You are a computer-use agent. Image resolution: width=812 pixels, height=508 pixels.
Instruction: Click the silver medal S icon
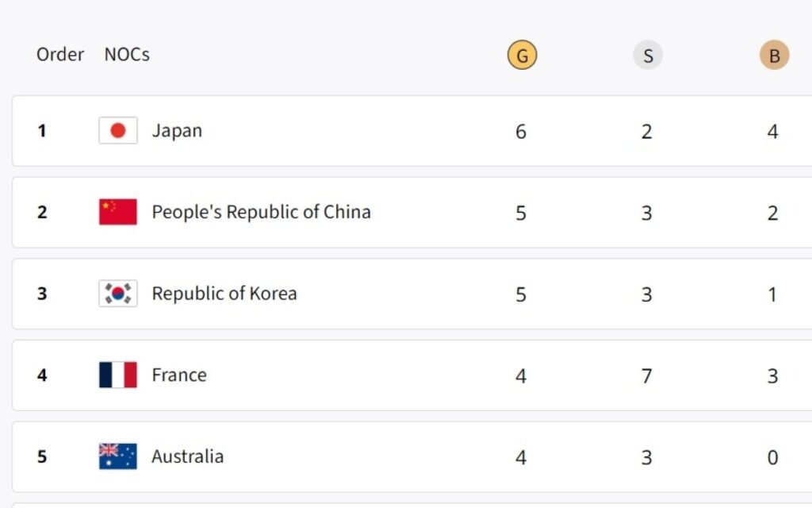pos(647,56)
